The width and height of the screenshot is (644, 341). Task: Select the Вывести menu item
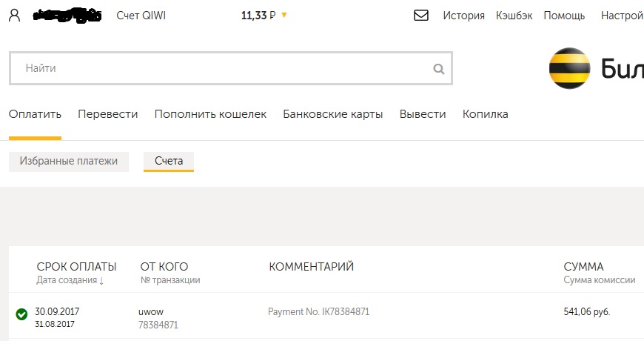423,114
